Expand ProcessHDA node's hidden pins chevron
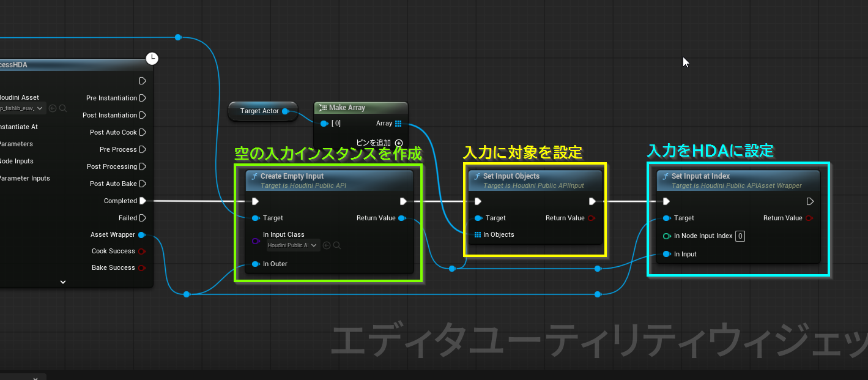Image resolution: width=868 pixels, height=380 pixels. (63, 282)
